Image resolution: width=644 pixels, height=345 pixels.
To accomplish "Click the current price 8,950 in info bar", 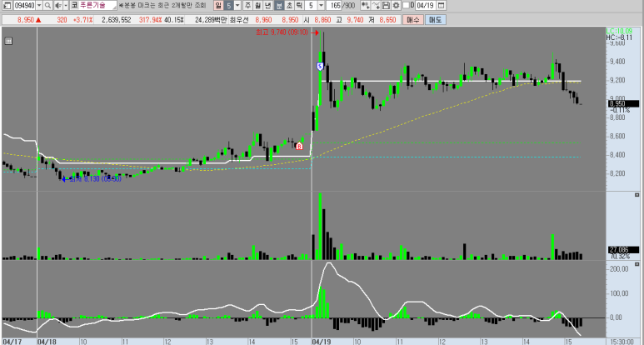I will (26, 20).
